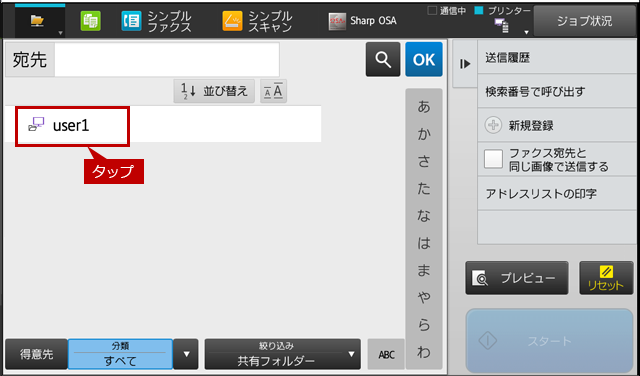Switch index to ABC
Image resolution: width=640 pixels, height=376 pixels.
tap(386, 354)
